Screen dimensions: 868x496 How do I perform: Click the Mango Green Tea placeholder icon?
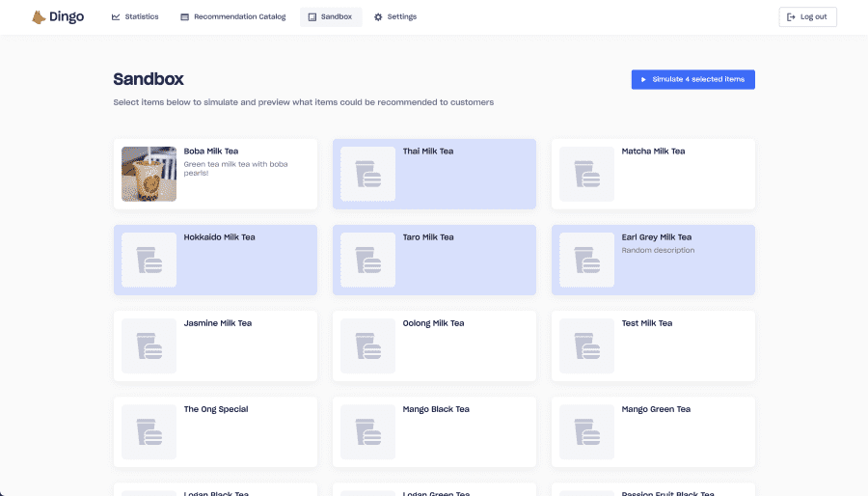coord(586,431)
